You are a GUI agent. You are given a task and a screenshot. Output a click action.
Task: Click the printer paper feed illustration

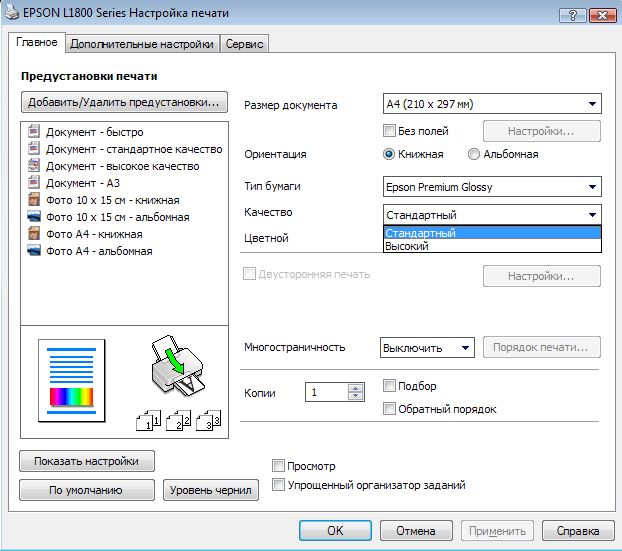click(x=177, y=365)
